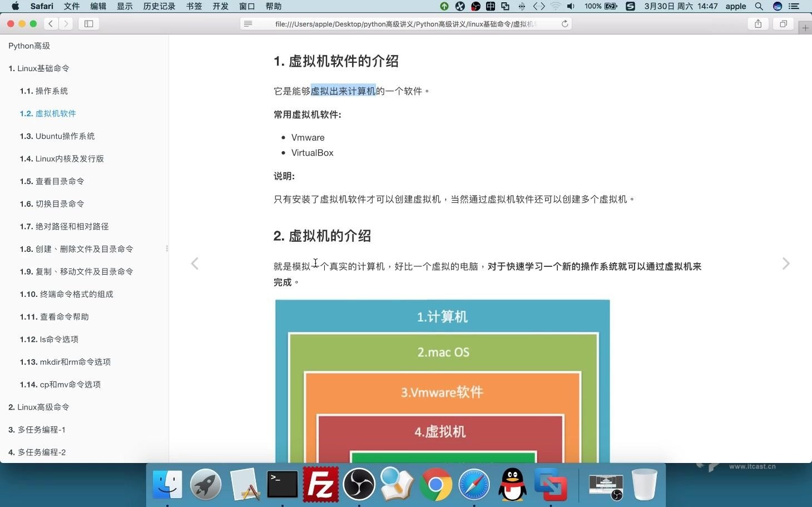The image size is (812, 507).
Task: Open OBS from the Dock
Action: pyautogui.click(x=359, y=485)
